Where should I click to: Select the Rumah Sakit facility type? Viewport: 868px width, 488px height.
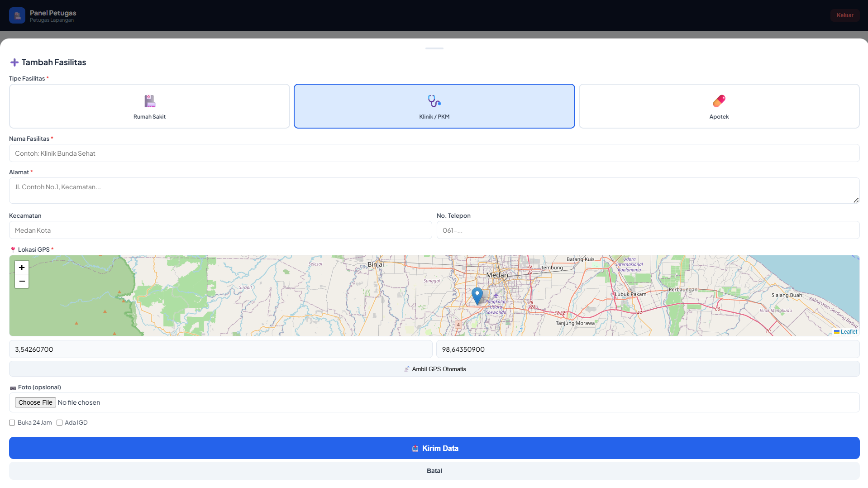coord(149,106)
